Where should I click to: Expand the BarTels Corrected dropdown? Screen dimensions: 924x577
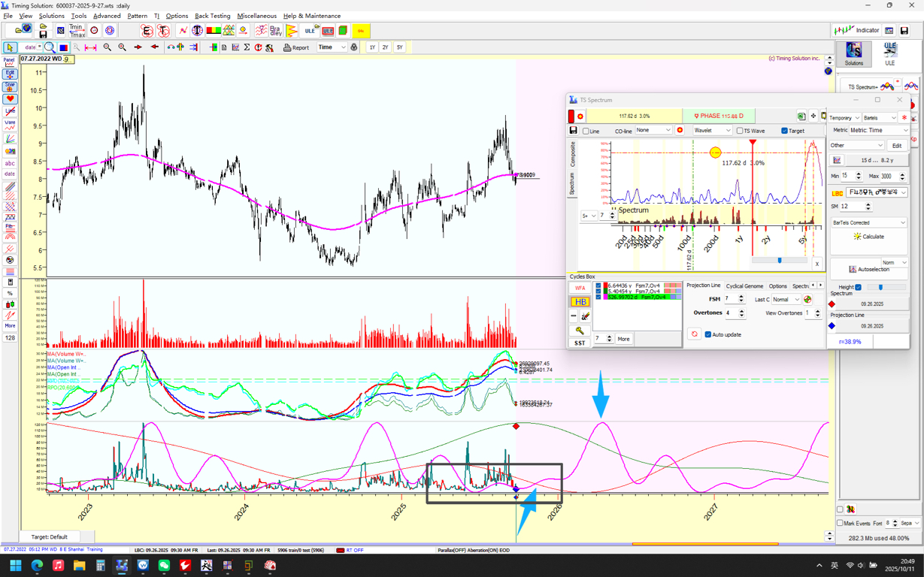[x=869, y=222]
